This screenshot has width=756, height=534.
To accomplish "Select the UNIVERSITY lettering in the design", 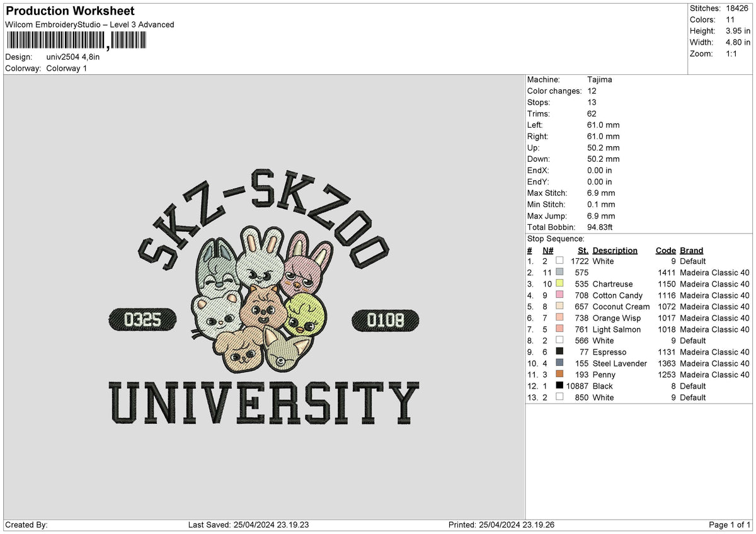I will (x=263, y=404).
